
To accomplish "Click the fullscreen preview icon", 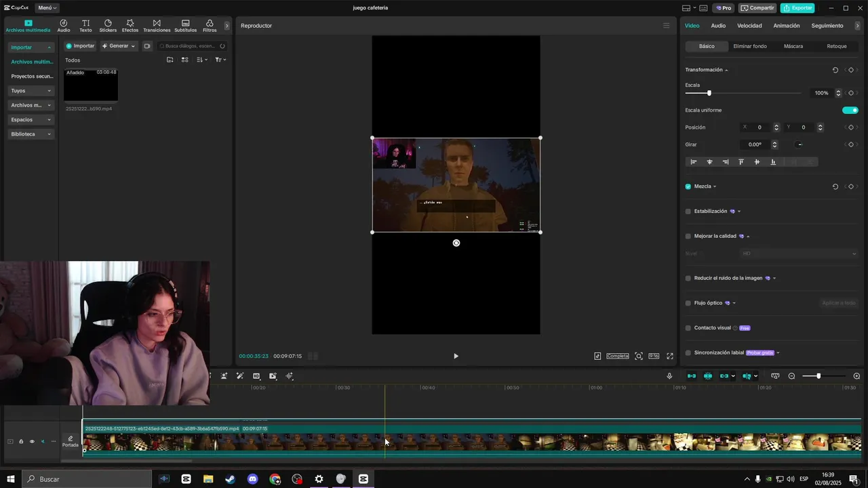I will [x=670, y=356].
